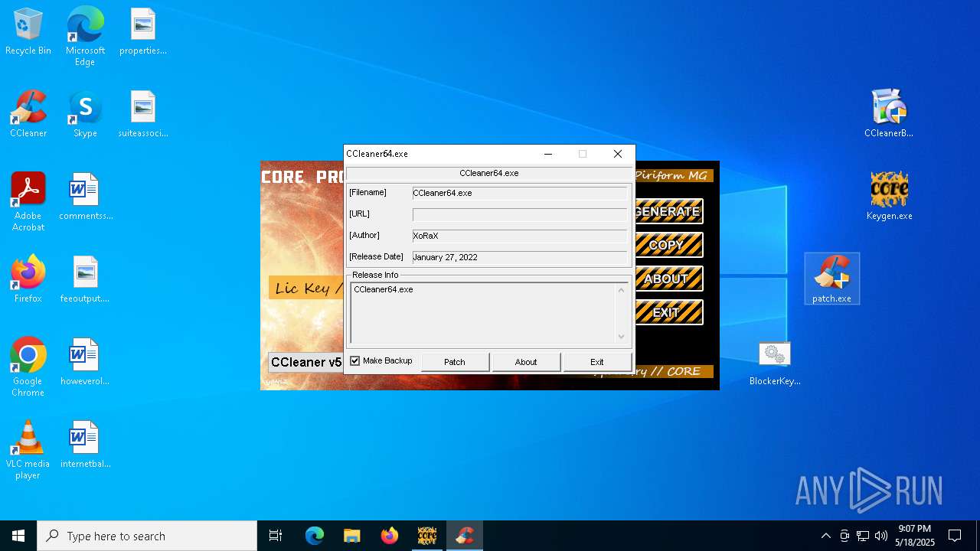980x551 pixels.
Task: Select the Skype desktop shortcut
Action: point(85,115)
